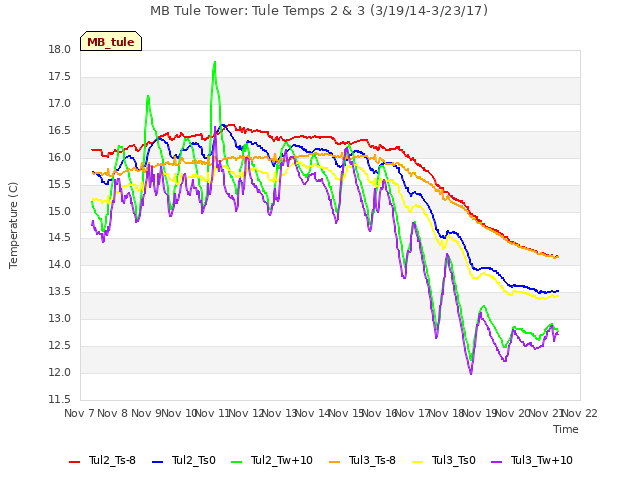This screenshot has width=640, height=480.
Task: Click the orange Tul3_Ts-8 legend swatch
Action: pyautogui.click(x=335, y=462)
